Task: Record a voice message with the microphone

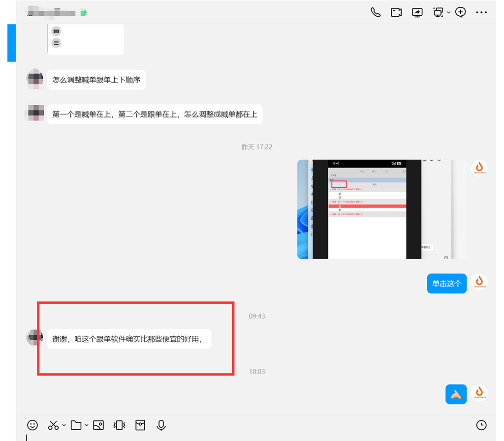Action: pos(161,425)
